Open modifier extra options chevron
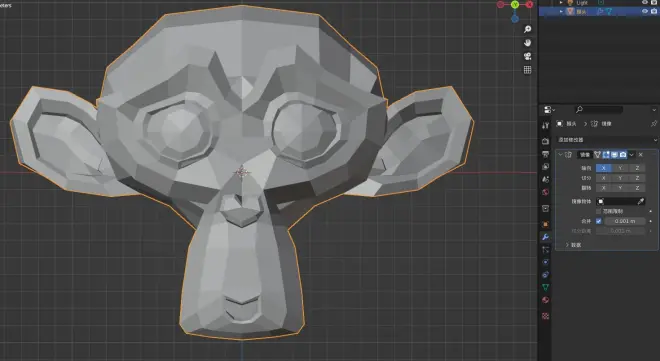 point(632,155)
